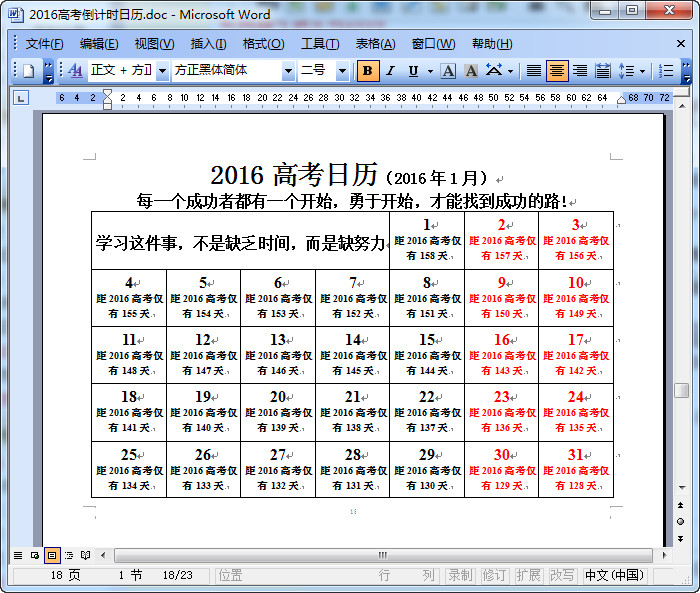Screen dimensions: 700x593
Task: Open the 文件 menu
Action: click(x=45, y=44)
